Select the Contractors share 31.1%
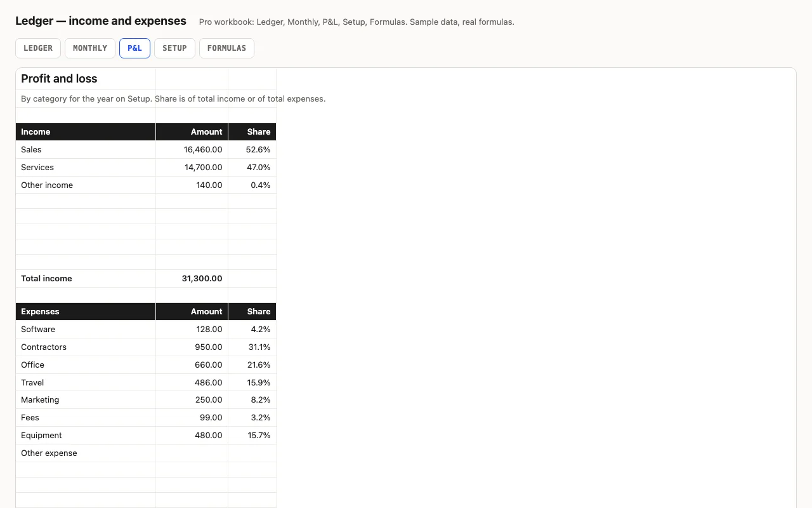 tap(252, 347)
